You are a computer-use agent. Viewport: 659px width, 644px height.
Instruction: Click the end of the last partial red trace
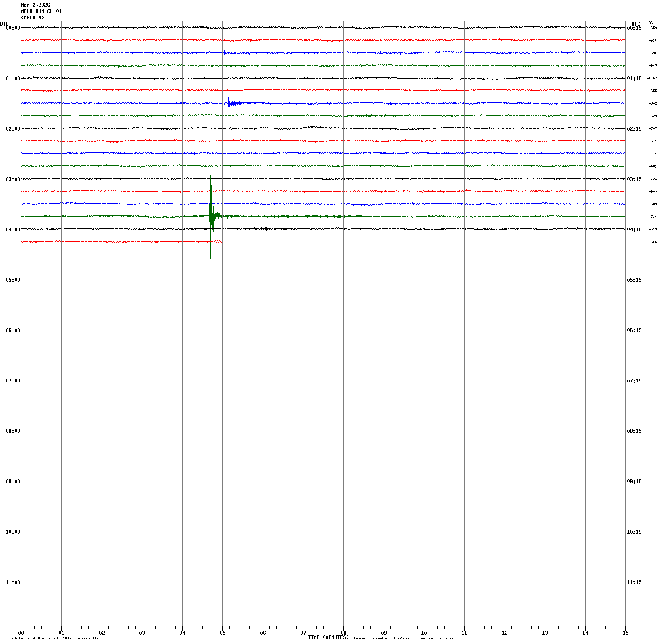(x=221, y=241)
